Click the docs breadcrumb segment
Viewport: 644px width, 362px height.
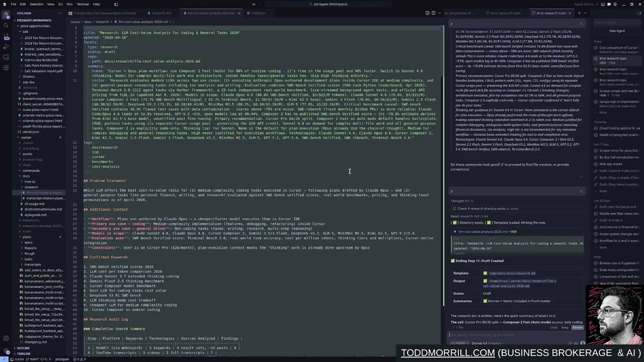click(x=88, y=22)
